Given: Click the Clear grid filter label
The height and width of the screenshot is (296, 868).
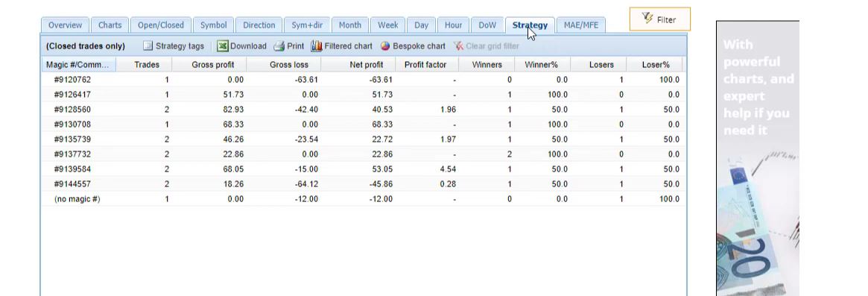Looking at the screenshot, I should pyautogui.click(x=492, y=46).
